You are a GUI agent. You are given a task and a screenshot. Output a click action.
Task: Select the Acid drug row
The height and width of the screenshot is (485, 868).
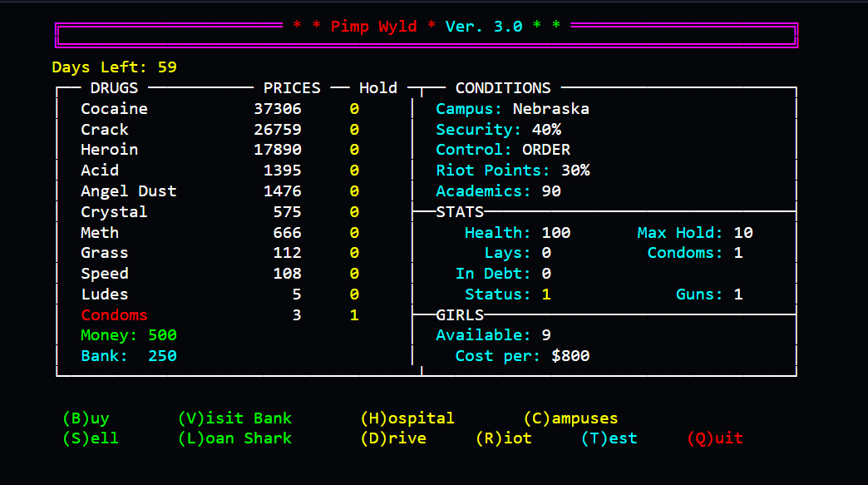(219, 171)
